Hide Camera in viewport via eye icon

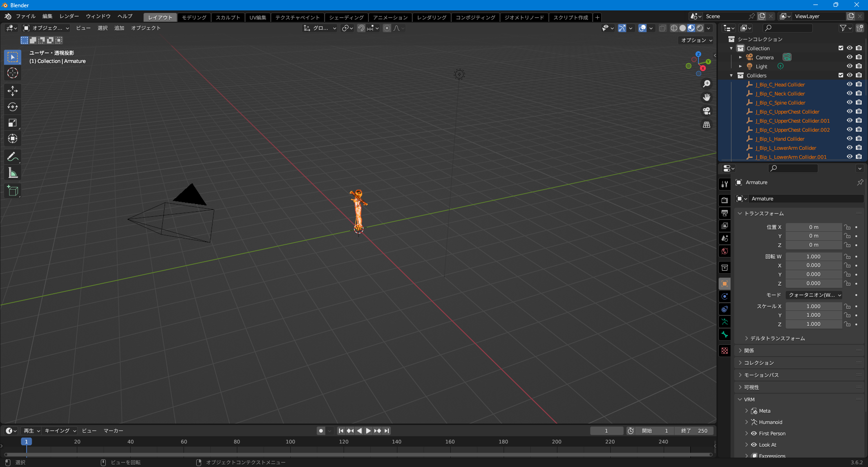point(849,57)
